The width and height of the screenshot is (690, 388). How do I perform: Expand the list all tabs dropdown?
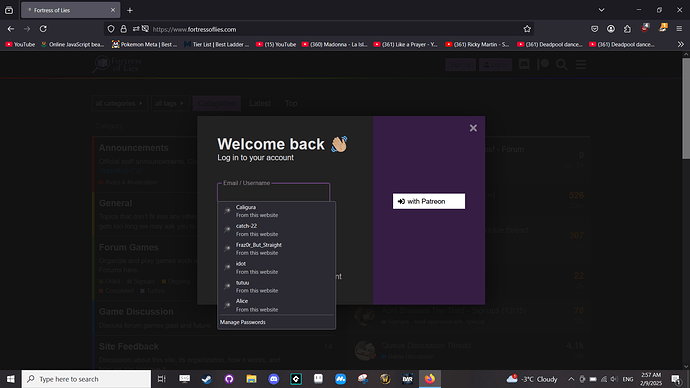[x=602, y=10]
